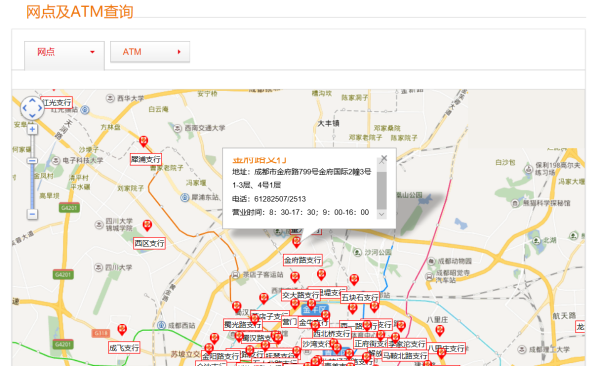Zoom in using the plus button
This screenshot has height=366, width=600.
pos(32,129)
